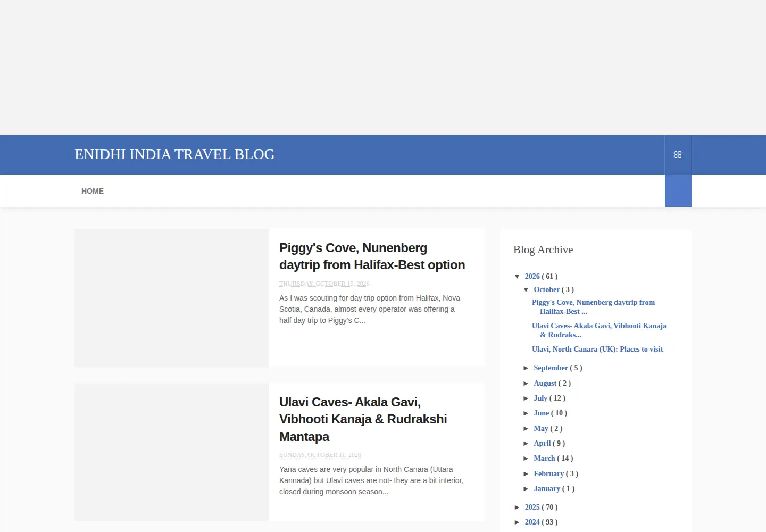
Task: Click the SUNDAY, OCTOBER 11, 2026 date
Action: 320,455
